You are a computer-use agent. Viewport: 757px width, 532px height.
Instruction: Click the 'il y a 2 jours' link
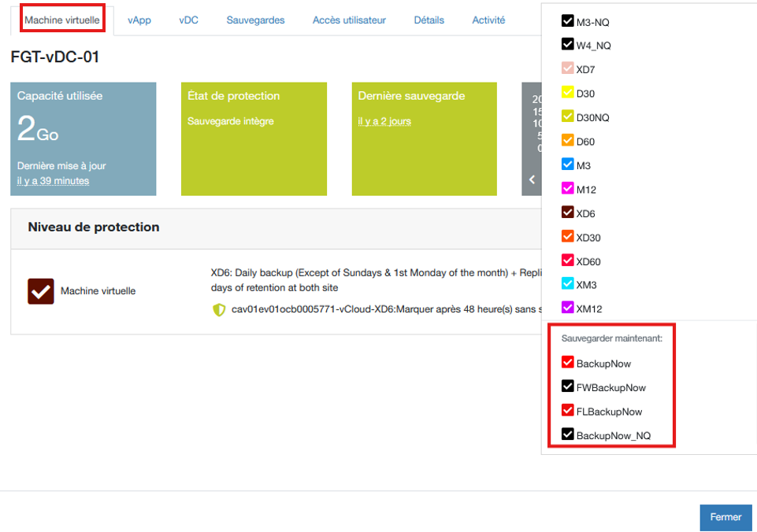click(384, 121)
